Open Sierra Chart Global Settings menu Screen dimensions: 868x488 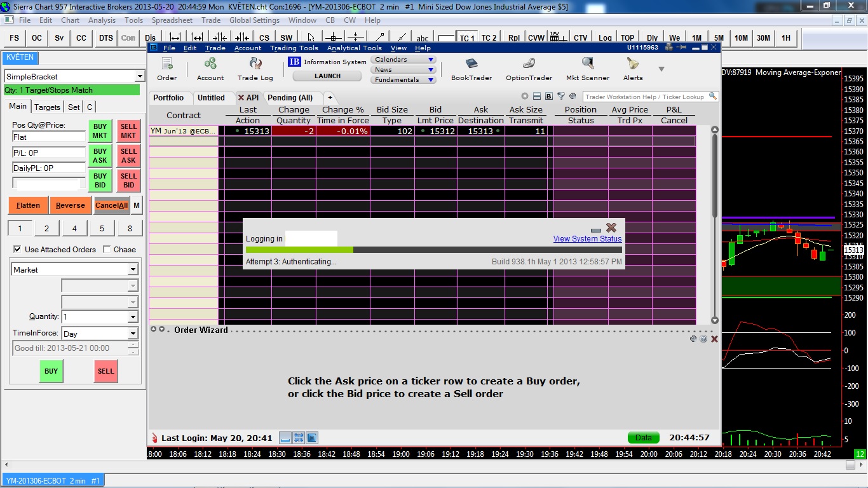pyautogui.click(x=254, y=20)
